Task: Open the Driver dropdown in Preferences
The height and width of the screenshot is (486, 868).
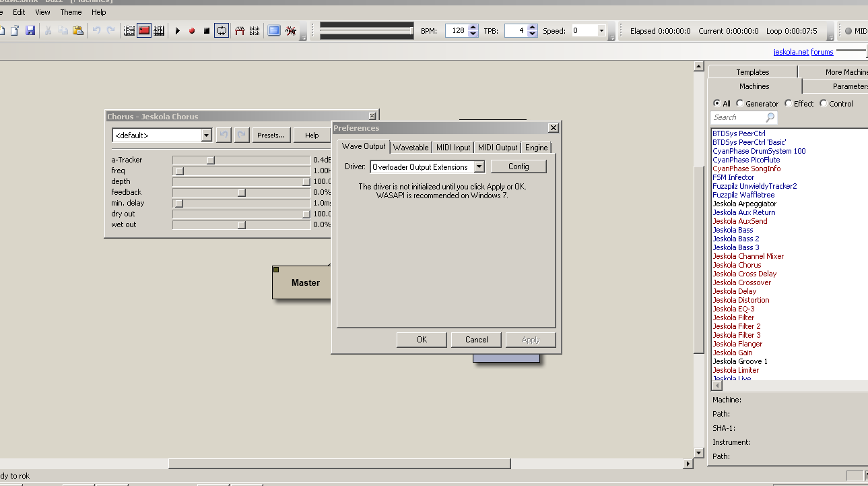Action: [x=479, y=166]
